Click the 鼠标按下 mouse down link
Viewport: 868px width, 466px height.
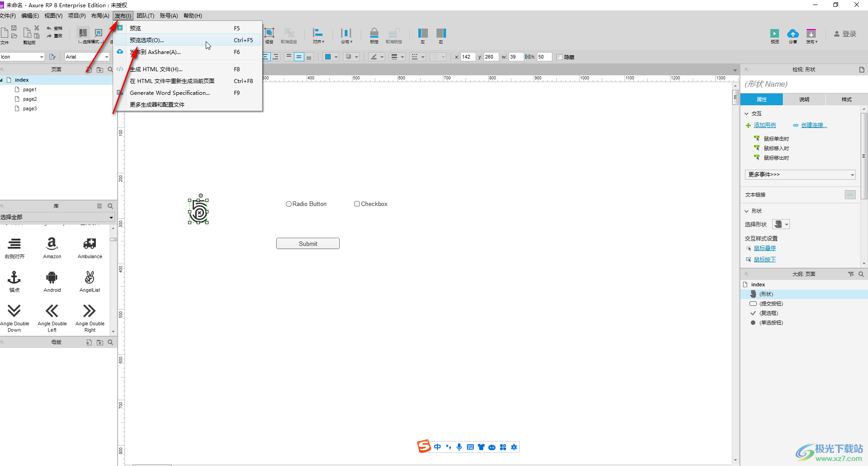[x=764, y=260]
